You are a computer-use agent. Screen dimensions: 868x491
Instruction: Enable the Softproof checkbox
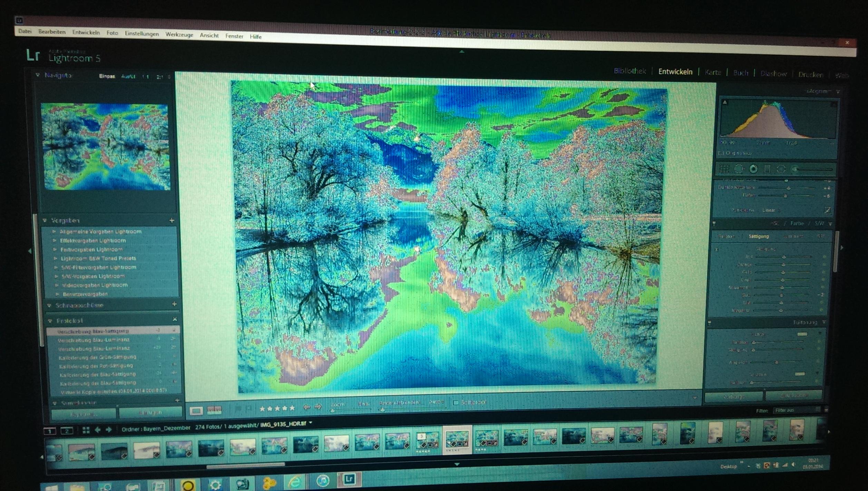click(x=456, y=403)
